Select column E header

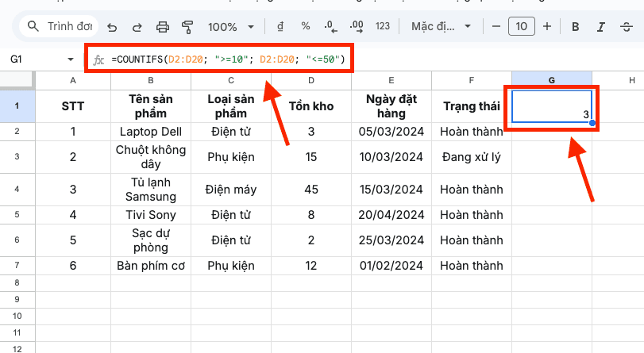coord(391,80)
